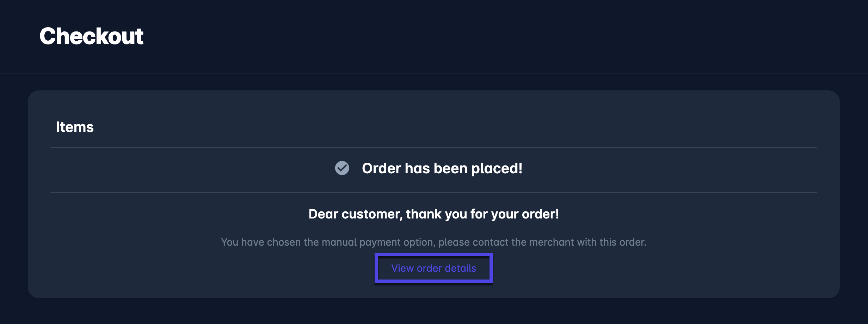
Task: Click the order placed checkmark icon
Action: [342, 168]
